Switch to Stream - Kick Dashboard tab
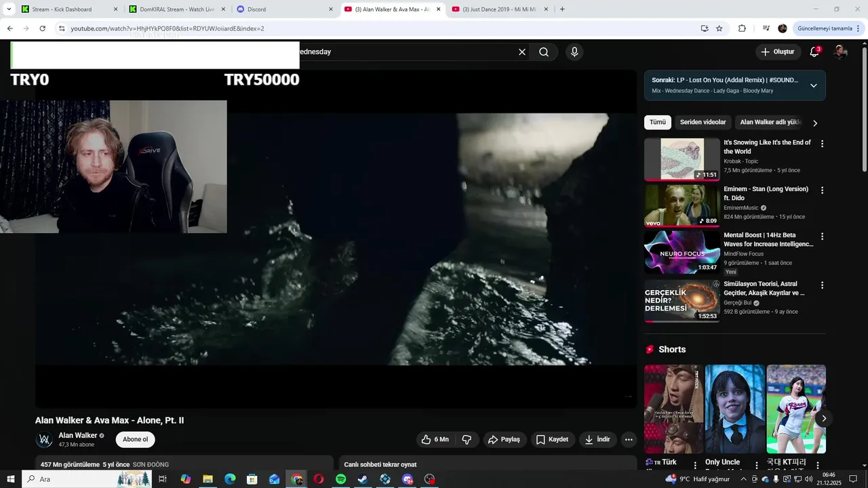 68,9
